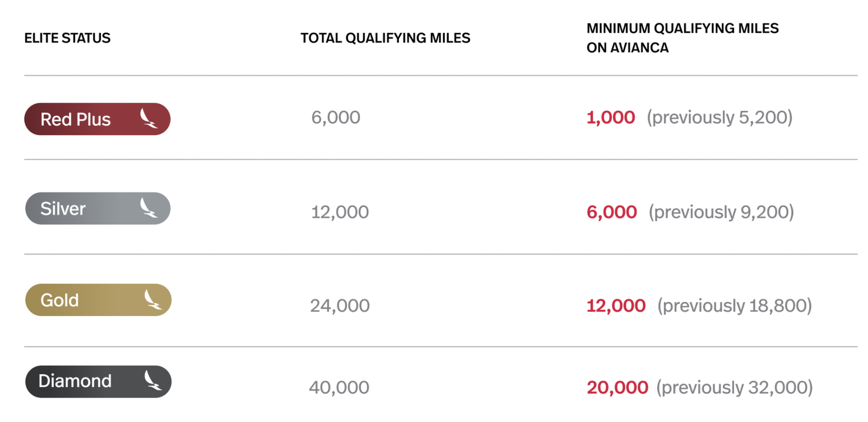Click the bird icon on Gold badge
Screen dimensions: 868x422
[x=153, y=299]
